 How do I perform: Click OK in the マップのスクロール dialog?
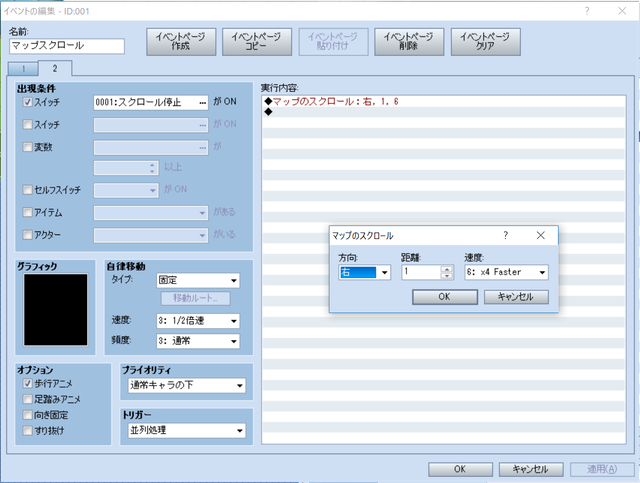pyautogui.click(x=445, y=297)
